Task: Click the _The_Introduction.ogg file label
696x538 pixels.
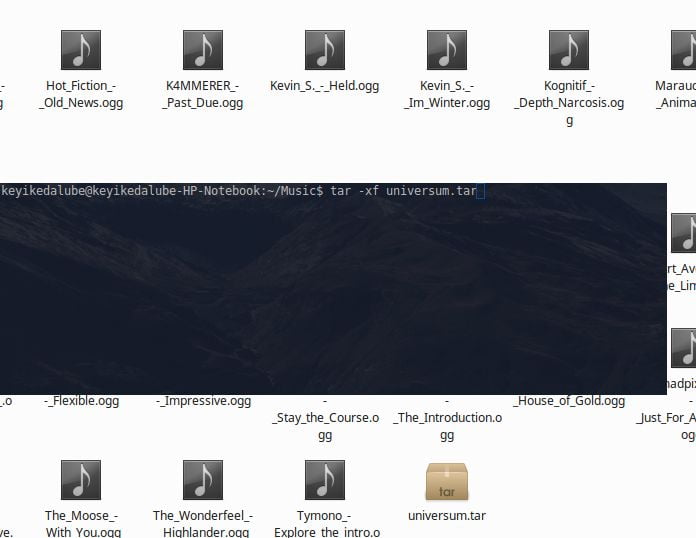Action: (447, 418)
